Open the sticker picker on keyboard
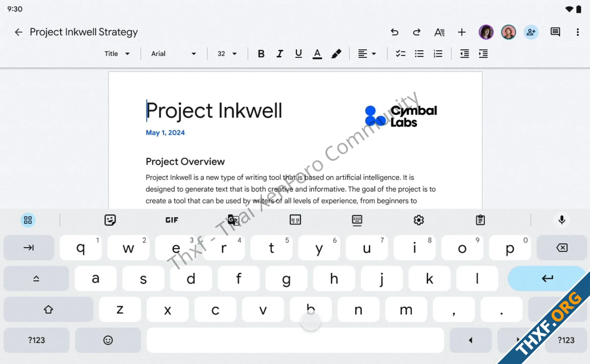Image resolution: width=590 pixels, height=364 pixels. (x=110, y=220)
